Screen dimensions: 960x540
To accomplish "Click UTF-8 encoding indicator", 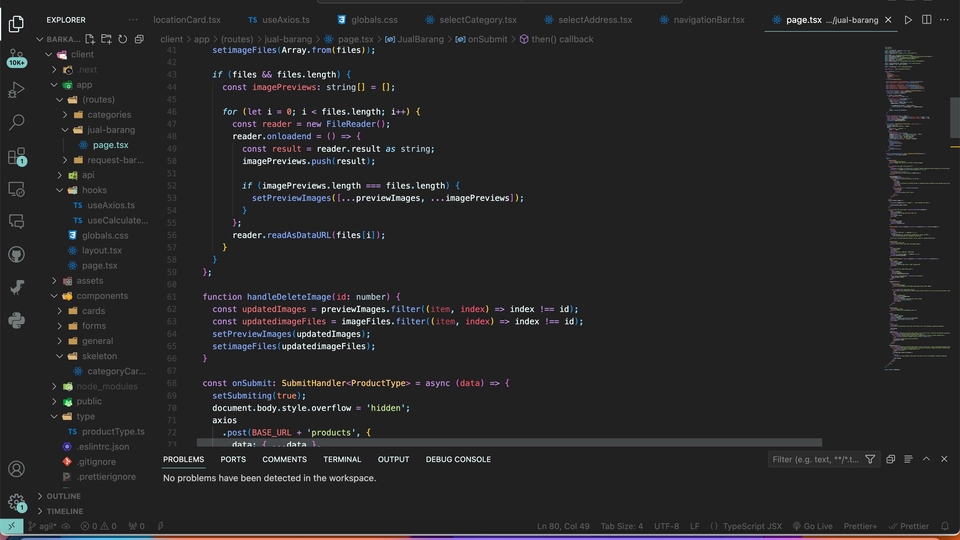I will pyautogui.click(x=666, y=526).
